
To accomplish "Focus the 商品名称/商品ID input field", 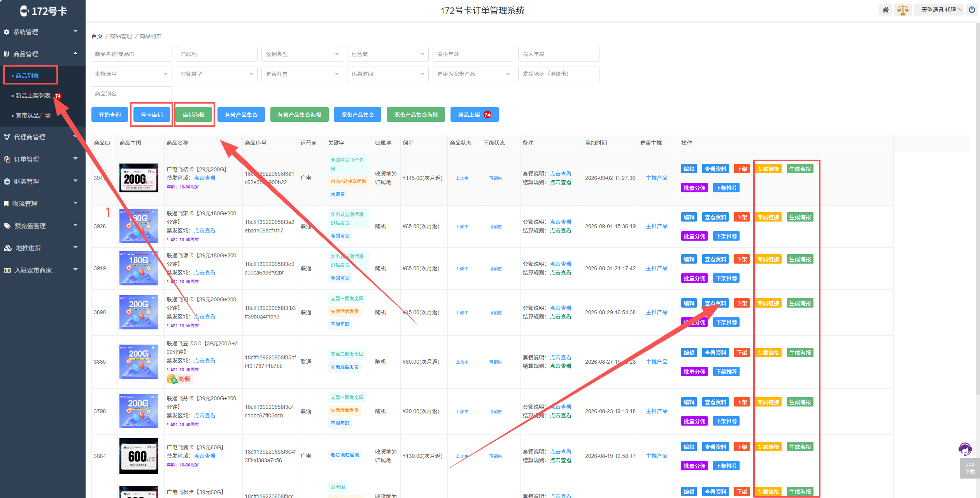I will pyautogui.click(x=131, y=54).
